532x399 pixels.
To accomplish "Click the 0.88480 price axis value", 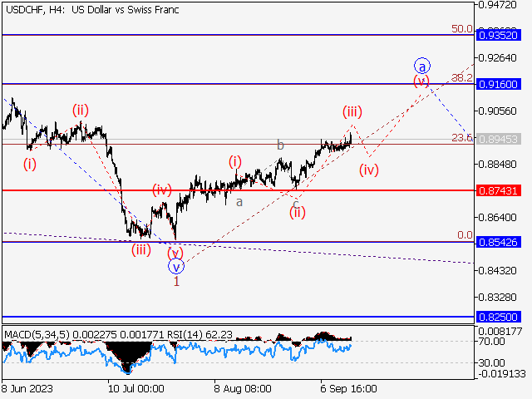I will pos(498,165).
